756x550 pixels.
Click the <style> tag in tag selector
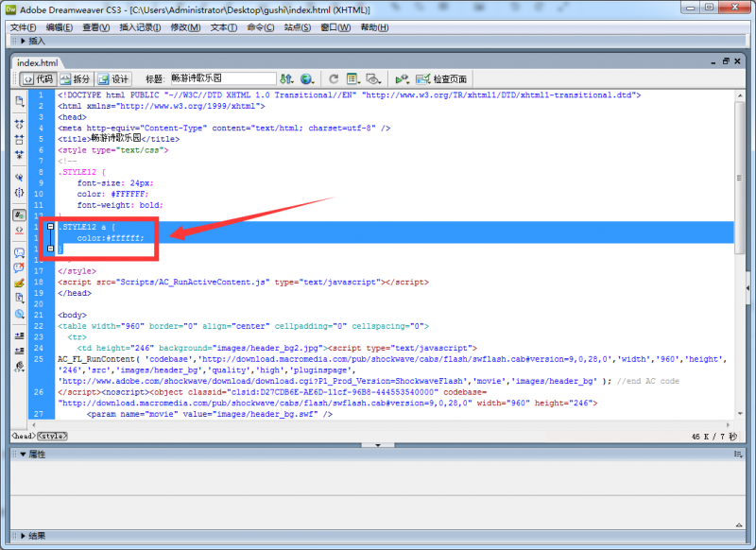(53, 436)
